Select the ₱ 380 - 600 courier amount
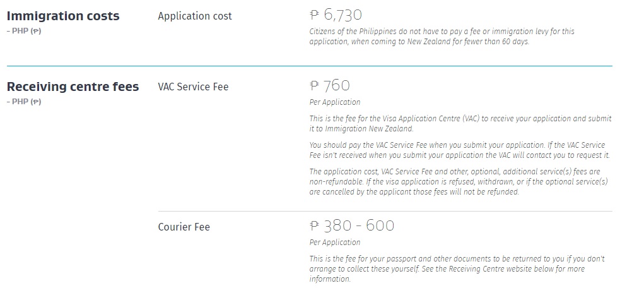 (x=352, y=225)
